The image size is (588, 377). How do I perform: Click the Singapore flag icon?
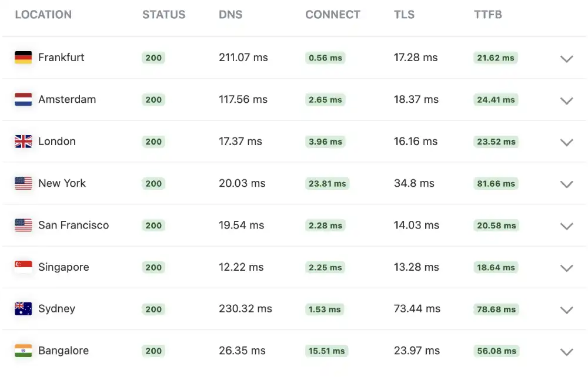tap(23, 267)
